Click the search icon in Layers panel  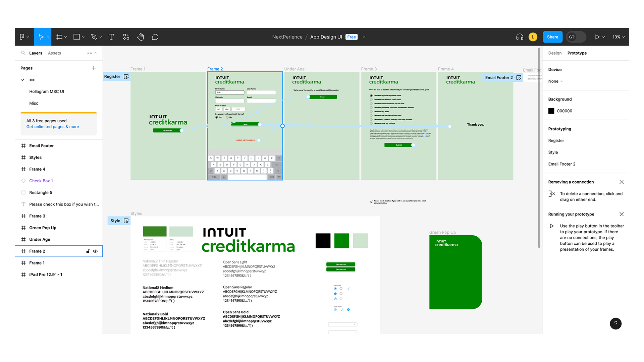(x=23, y=53)
